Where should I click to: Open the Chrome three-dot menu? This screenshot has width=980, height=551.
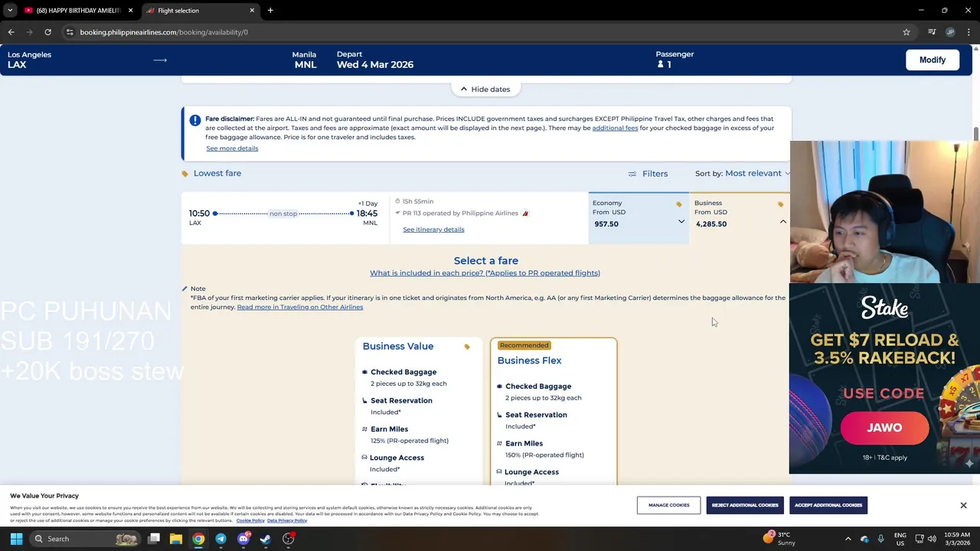pyautogui.click(x=969, y=32)
